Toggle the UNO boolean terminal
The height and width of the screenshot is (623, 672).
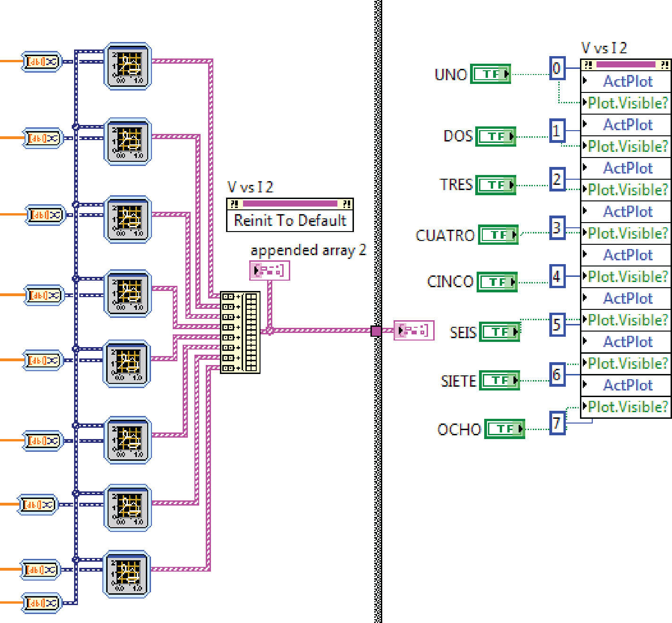pos(490,74)
